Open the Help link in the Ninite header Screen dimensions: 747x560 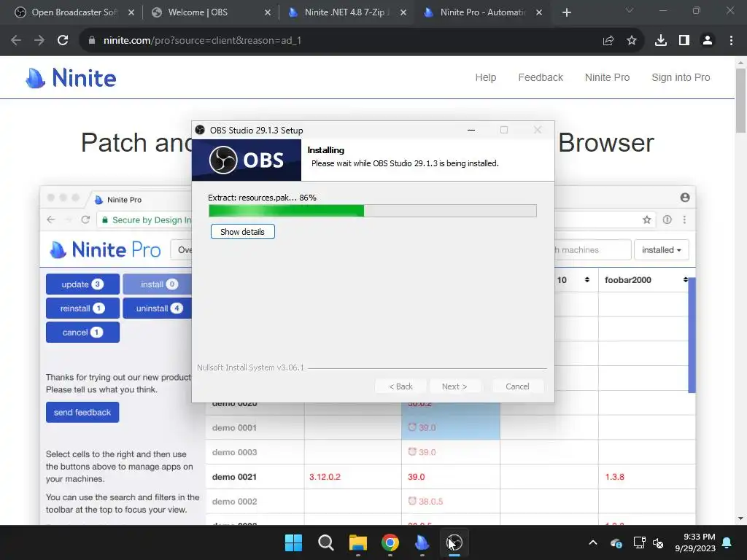(x=485, y=77)
